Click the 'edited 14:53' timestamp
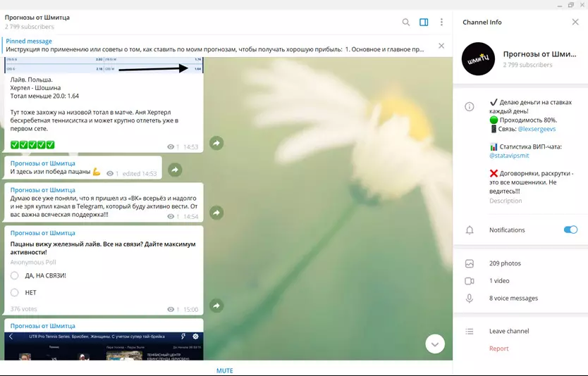Viewport: 588px width, 376px height. pyautogui.click(x=140, y=173)
